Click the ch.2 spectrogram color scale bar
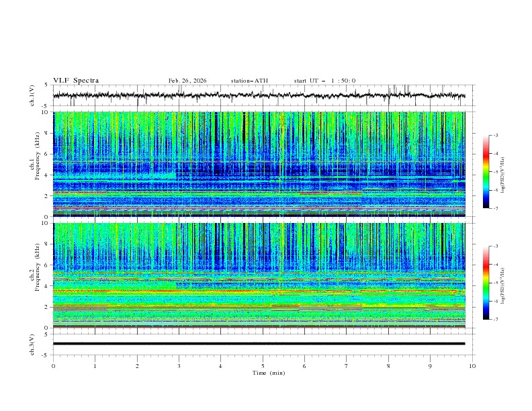This screenshot has height=411, width=532. (486, 283)
